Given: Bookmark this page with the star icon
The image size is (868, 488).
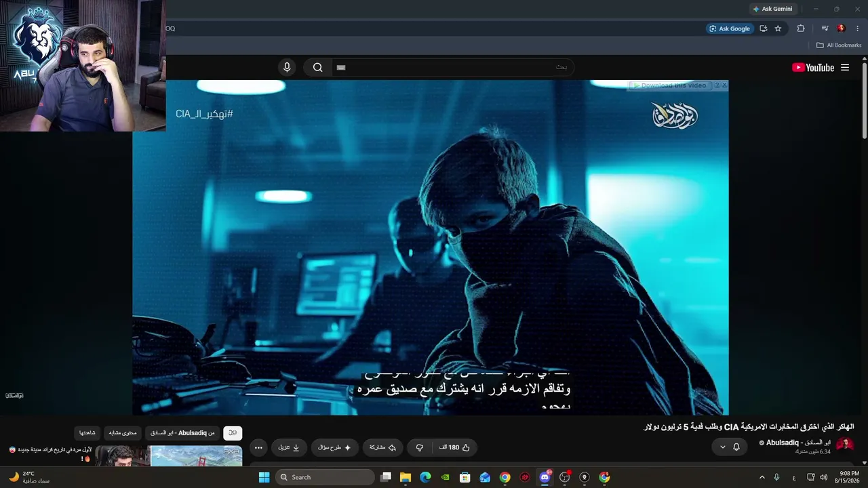Looking at the screenshot, I should pos(778,28).
